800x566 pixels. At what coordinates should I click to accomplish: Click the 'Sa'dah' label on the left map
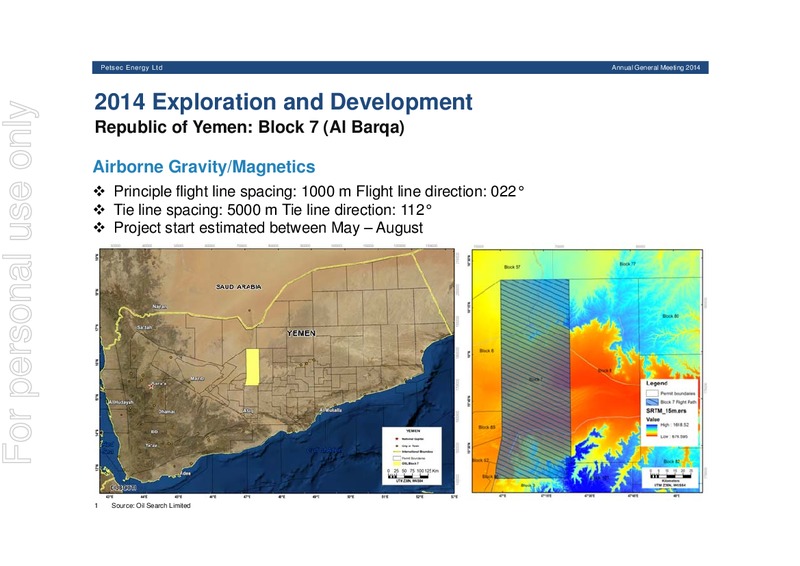point(144,327)
